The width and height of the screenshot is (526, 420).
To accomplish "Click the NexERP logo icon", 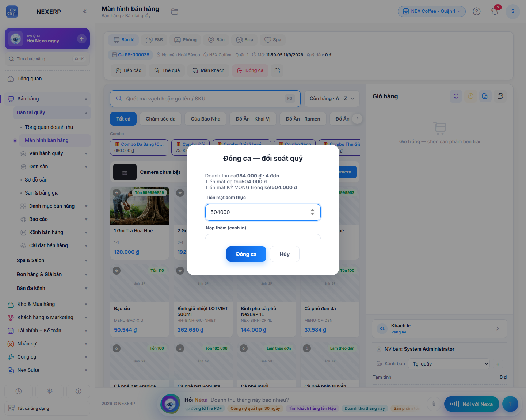I will [12, 12].
